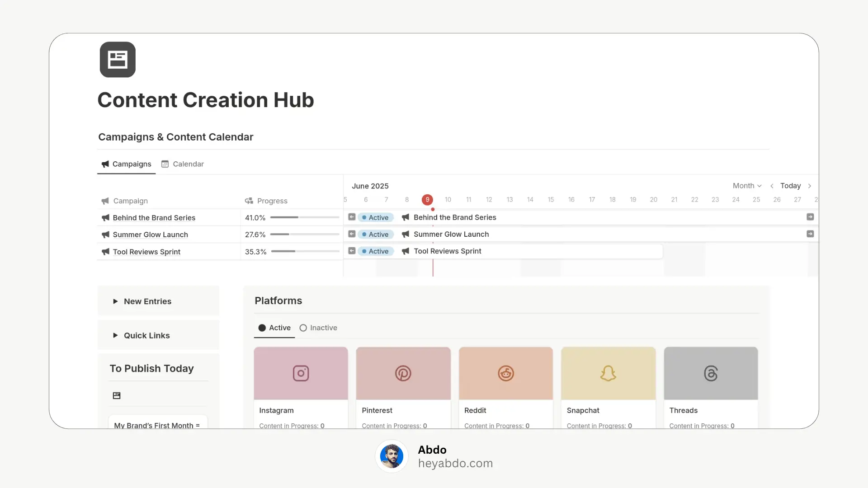Click the layout icon under To Publish Today

pos(117,395)
